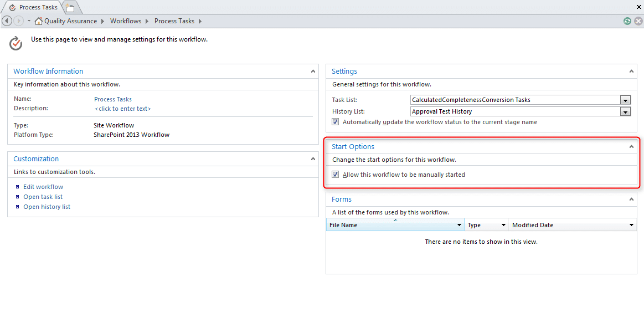Click the stop icon beside refresh
The width and height of the screenshot is (644, 312).
click(638, 21)
